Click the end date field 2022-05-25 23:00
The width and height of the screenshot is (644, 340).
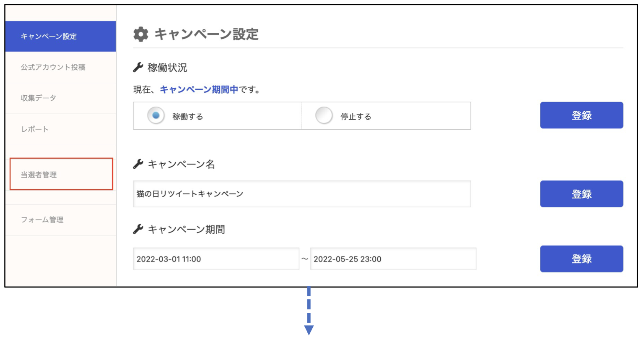[393, 259]
